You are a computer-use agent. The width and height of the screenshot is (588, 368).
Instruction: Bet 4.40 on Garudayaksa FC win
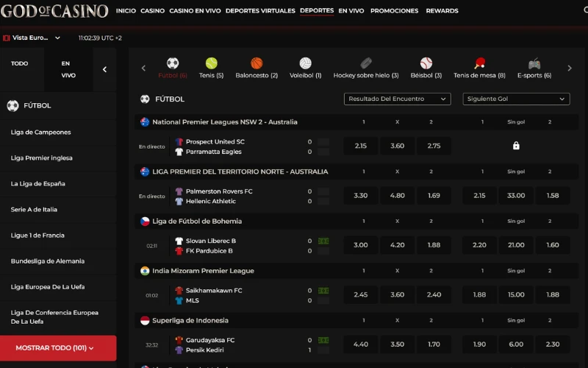pyautogui.click(x=360, y=344)
